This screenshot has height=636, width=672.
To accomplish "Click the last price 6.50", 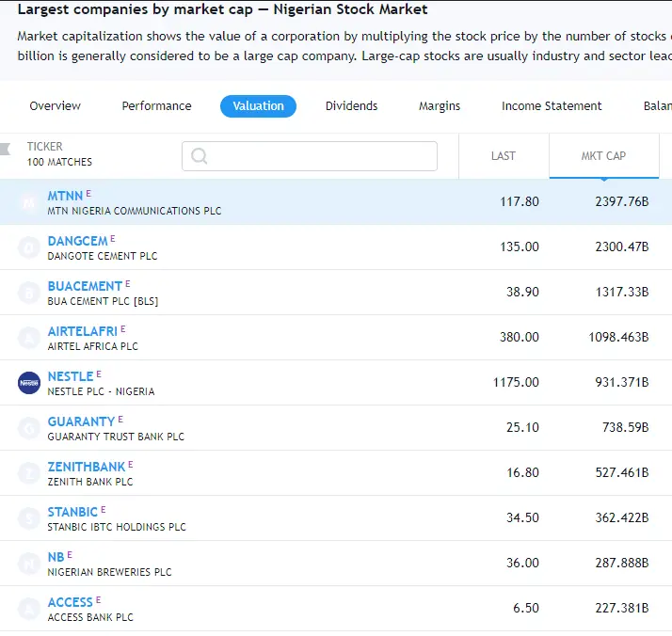I will 526,608.
